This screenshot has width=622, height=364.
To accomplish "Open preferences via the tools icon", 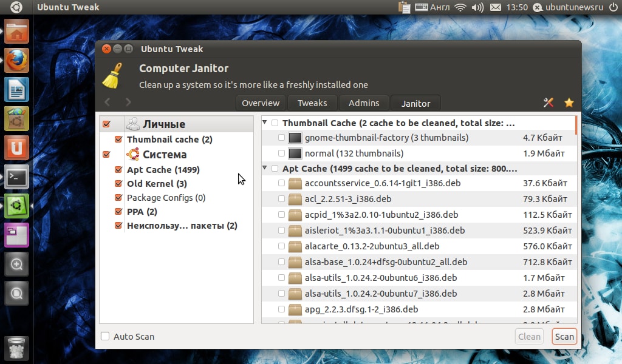I will [x=549, y=103].
